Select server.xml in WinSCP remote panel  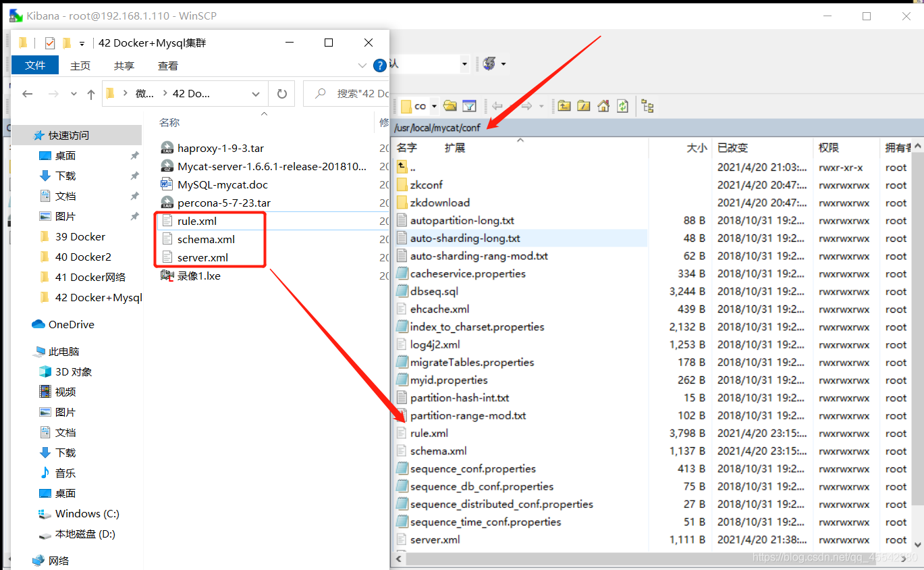(x=435, y=540)
